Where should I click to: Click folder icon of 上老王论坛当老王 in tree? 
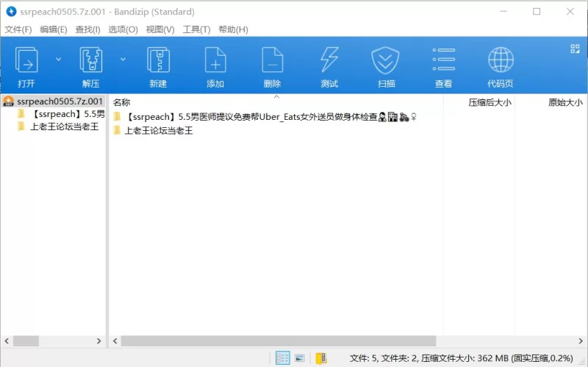21,126
